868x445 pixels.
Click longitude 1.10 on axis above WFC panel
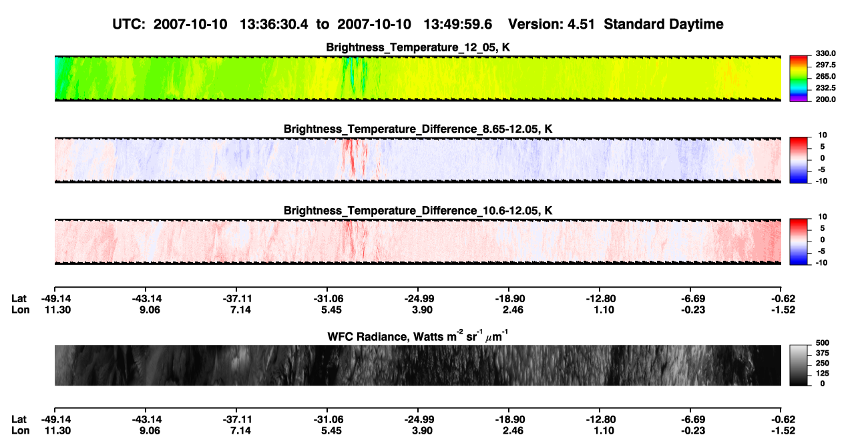(x=603, y=310)
